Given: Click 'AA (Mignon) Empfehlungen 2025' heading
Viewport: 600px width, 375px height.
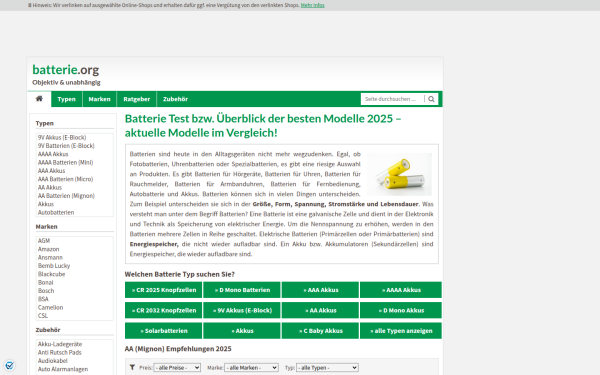Looking at the screenshot, I should [178, 349].
